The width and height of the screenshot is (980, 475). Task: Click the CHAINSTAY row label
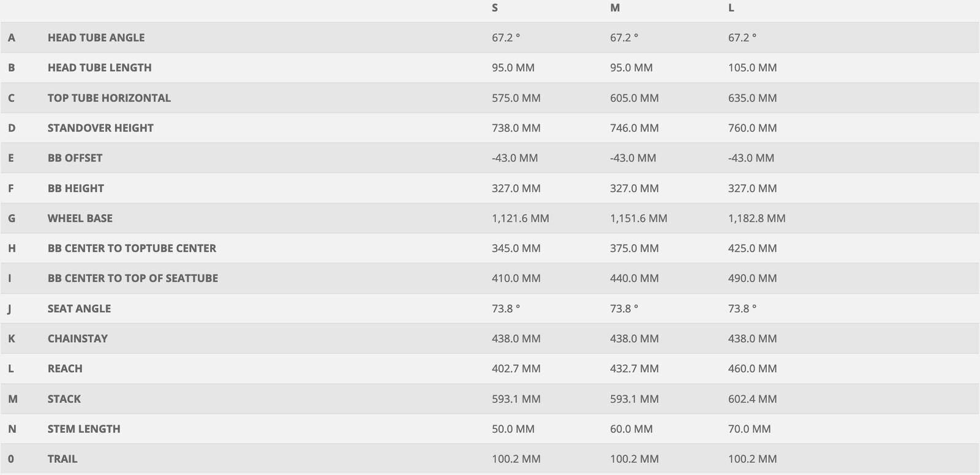[x=77, y=338]
